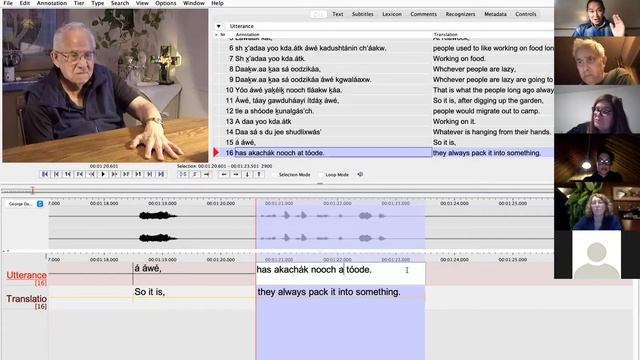Move to the annotation above with up arrow
640x360 pixels.
(259, 174)
